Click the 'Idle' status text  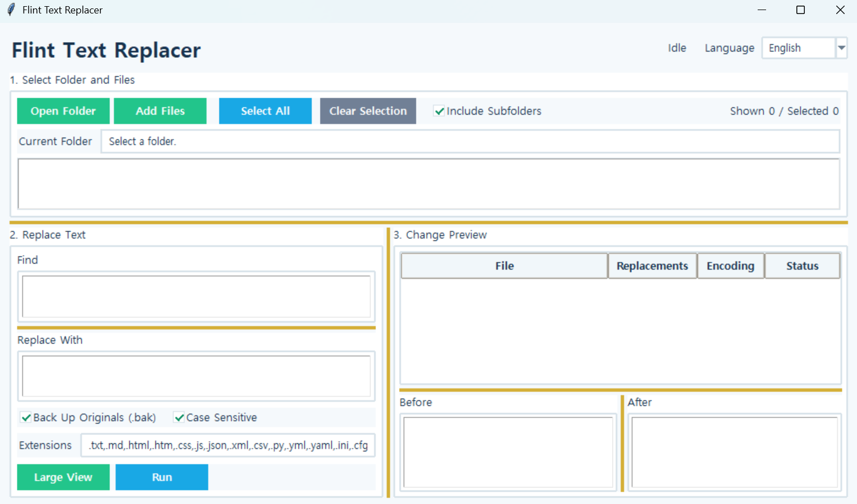[677, 48]
